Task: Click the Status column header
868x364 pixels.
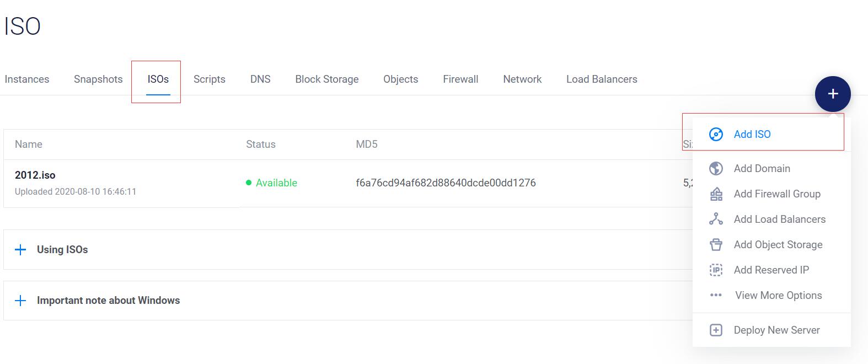Action: (261, 144)
